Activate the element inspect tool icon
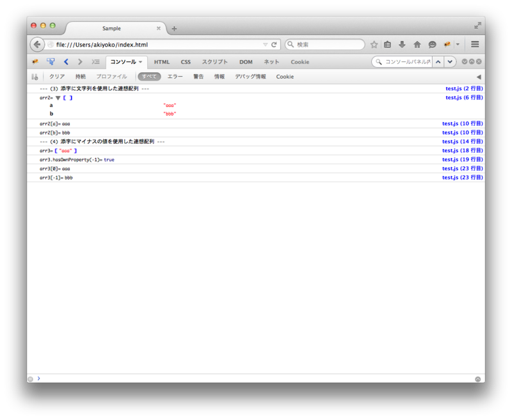 point(51,61)
